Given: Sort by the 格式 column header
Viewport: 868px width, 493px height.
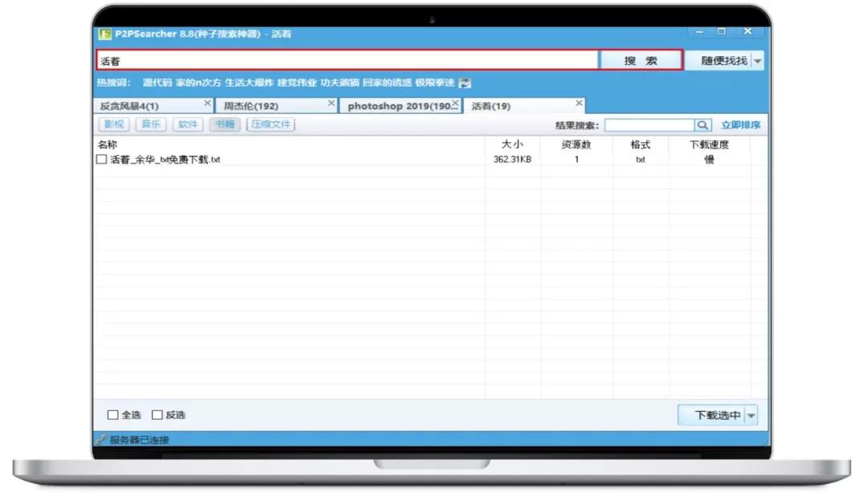Looking at the screenshot, I should [x=641, y=145].
